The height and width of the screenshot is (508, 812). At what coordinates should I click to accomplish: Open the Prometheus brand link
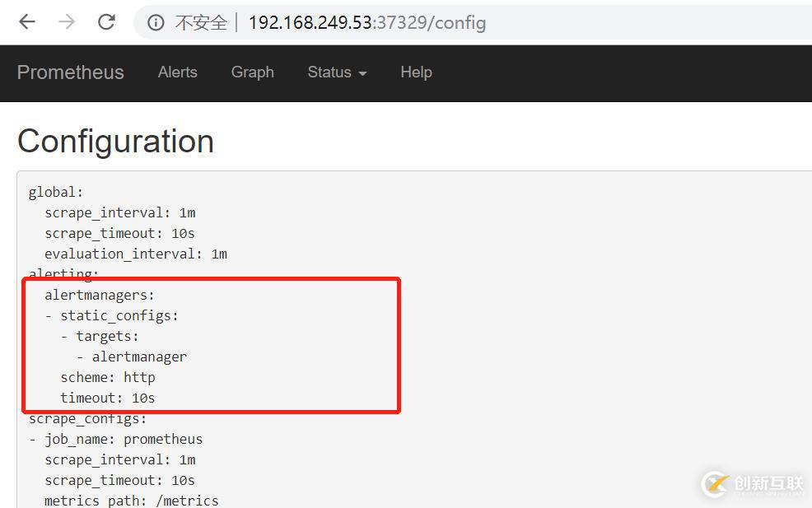[71, 72]
